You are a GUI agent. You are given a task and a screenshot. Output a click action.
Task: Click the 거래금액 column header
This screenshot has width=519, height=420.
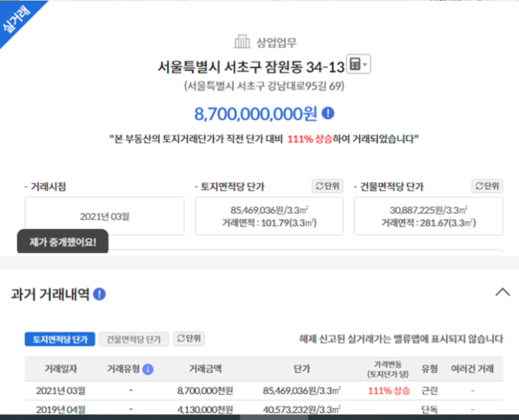click(x=205, y=369)
